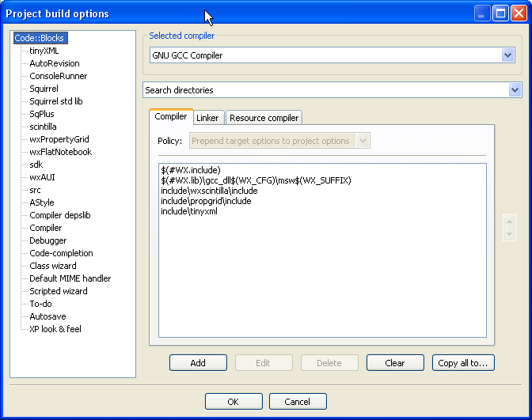Screen dimensions: 532x420
Task: Select wxPropertyGrid target
Action: pos(59,139)
